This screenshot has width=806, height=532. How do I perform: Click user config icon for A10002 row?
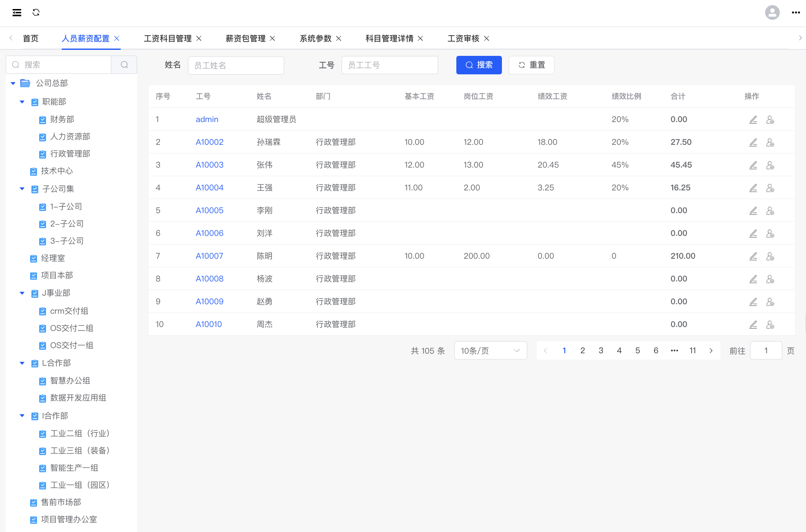770,142
